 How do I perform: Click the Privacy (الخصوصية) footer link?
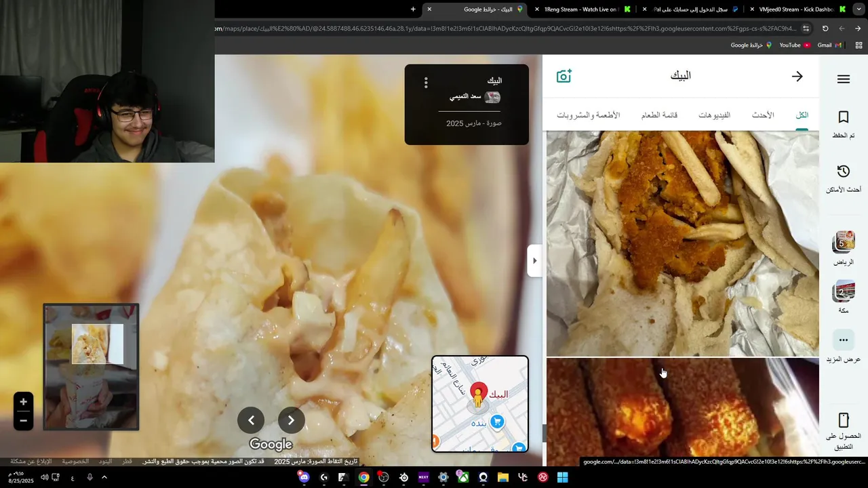pyautogui.click(x=75, y=462)
